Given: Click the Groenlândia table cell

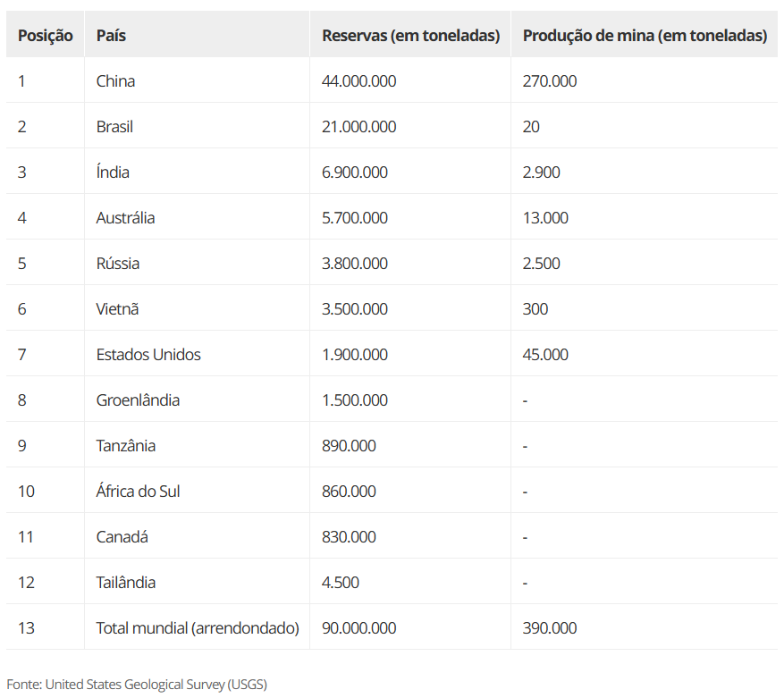Looking at the screenshot, I should coord(138,400).
